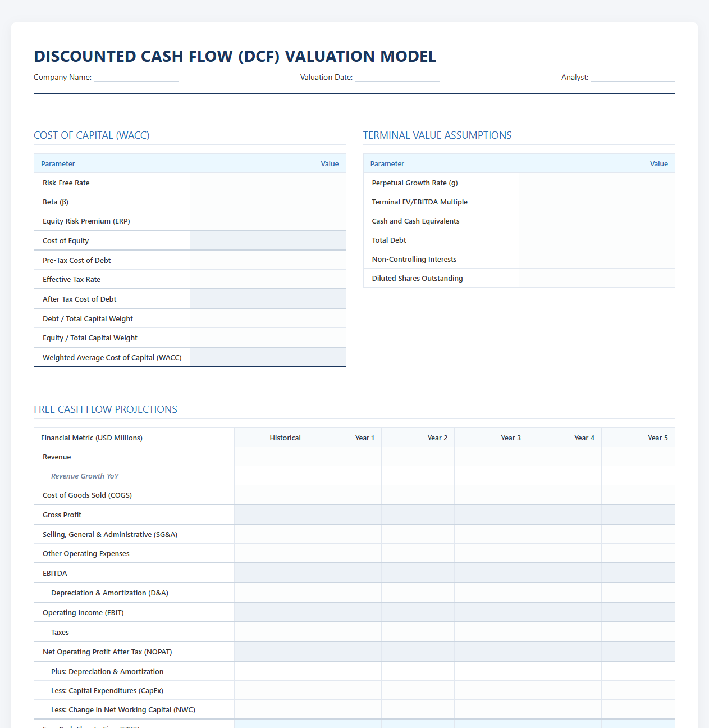The width and height of the screenshot is (709, 728).
Task: Select the Perpetual Growth Rate value cell
Action: click(x=597, y=183)
